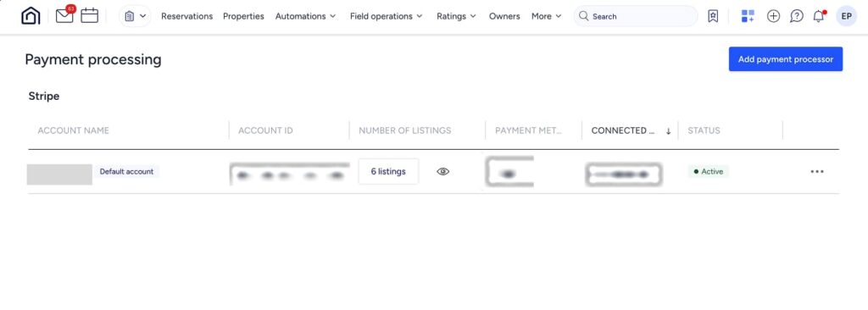Expand the clipboard tasks dropdown
The width and height of the screenshot is (868, 310).
click(135, 16)
